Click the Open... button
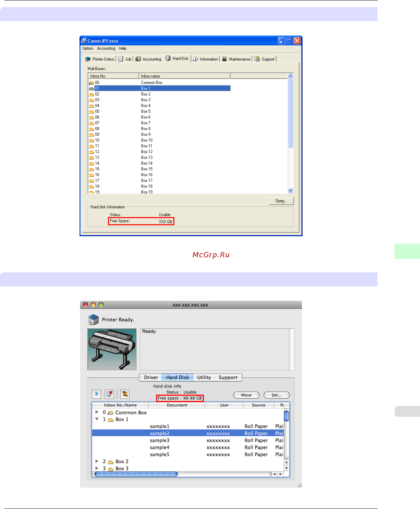Viewport: 420px width, 509px height. (281, 201)
